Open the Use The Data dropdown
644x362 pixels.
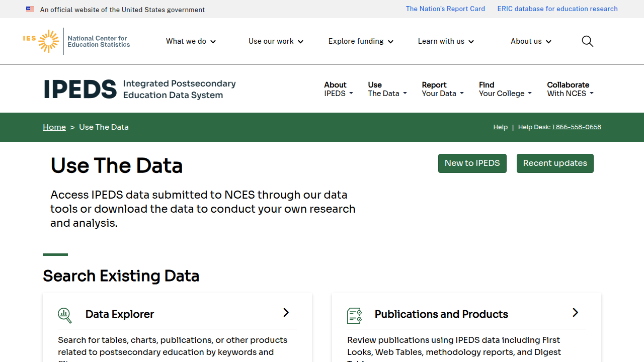click(x=387, y=89)
